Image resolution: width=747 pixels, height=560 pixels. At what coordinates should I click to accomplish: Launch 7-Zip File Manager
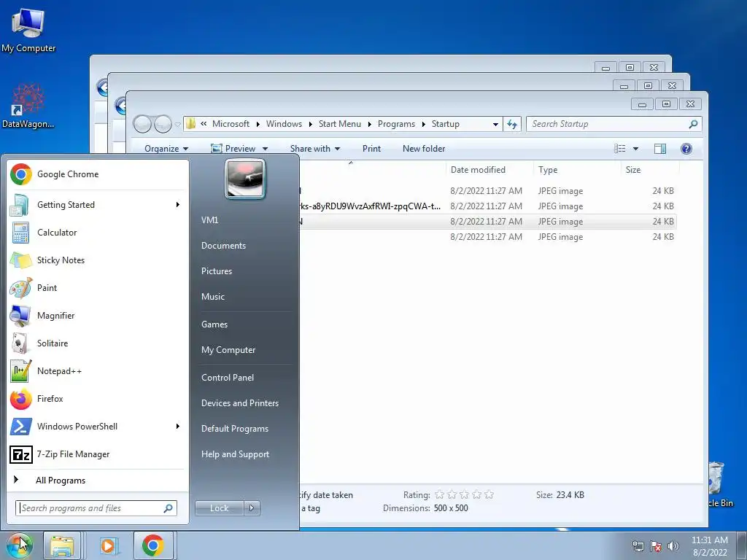coord(98,454)
